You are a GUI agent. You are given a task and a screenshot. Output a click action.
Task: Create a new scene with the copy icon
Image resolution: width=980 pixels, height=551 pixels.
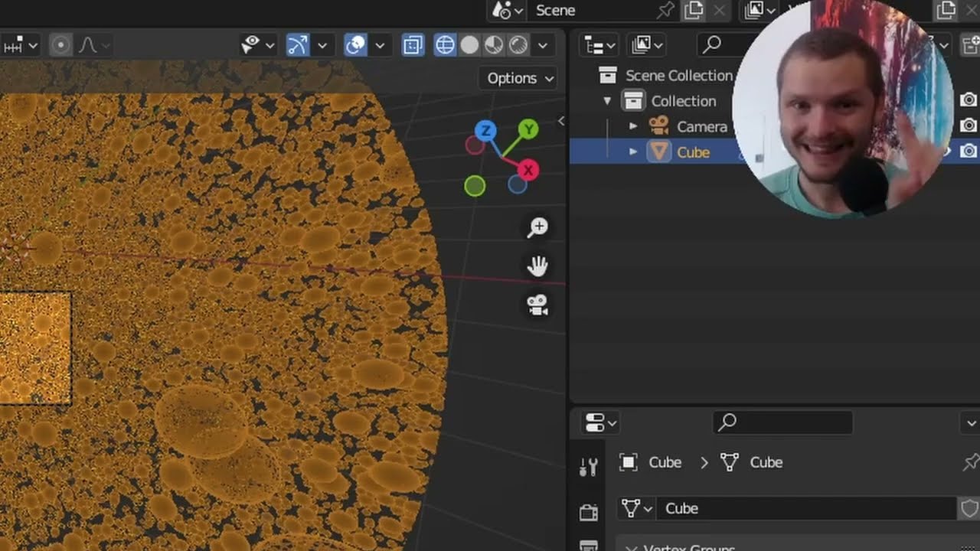(x=694, y=11)
